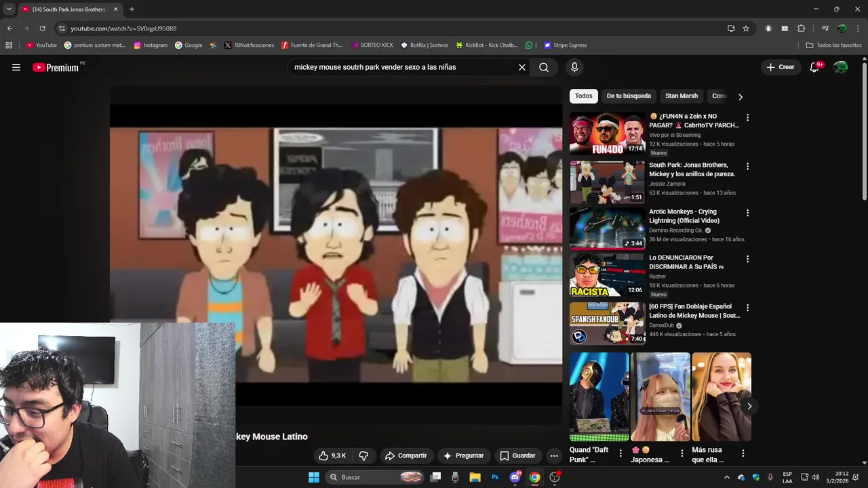Screen dimensions: 868x488
Task: Open the Instagram bookmark
Action: pyautogui.click(x=151, y=45)
